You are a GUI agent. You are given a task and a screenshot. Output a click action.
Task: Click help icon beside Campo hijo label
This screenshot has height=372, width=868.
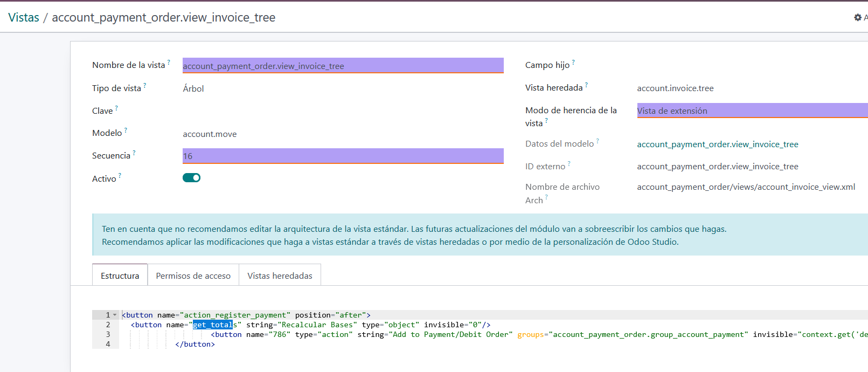coord(573,62)
